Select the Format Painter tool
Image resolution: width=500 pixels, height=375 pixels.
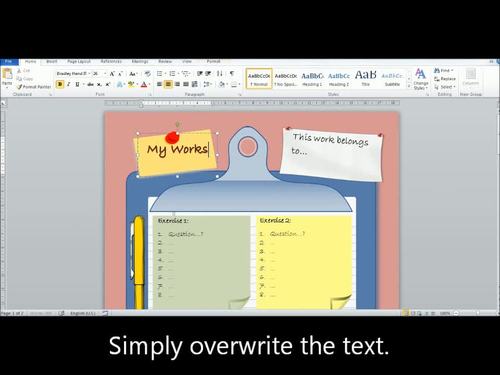pyautogui.click(x=34, y=87)
